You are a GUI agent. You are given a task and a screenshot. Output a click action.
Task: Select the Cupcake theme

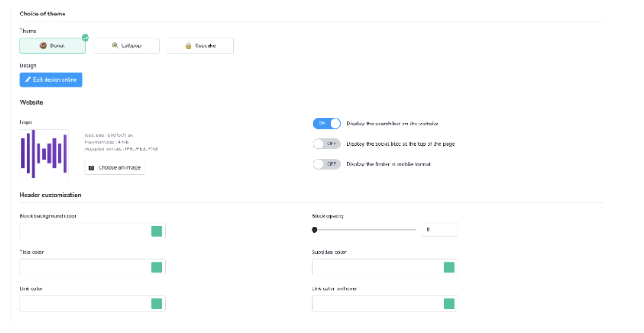point(200,46)
